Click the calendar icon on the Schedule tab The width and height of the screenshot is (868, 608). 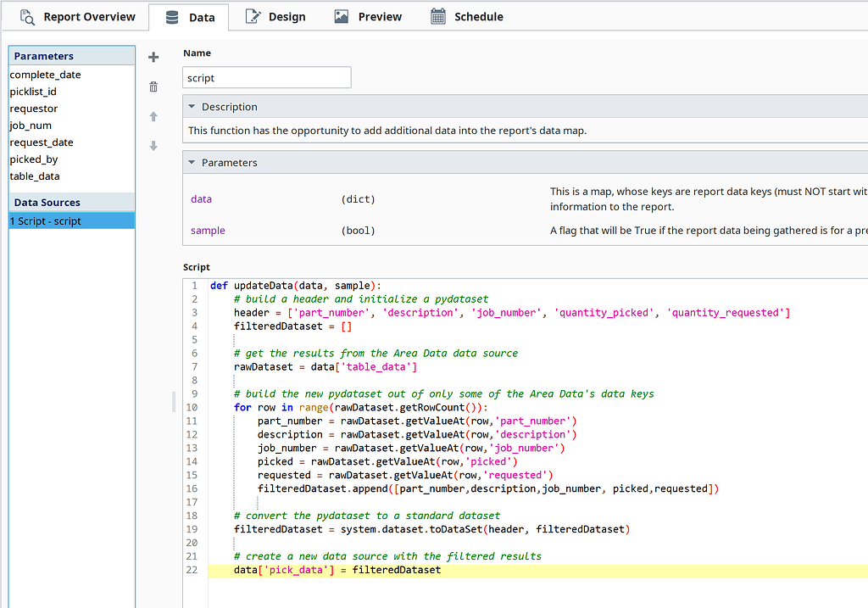pos(438,16)
